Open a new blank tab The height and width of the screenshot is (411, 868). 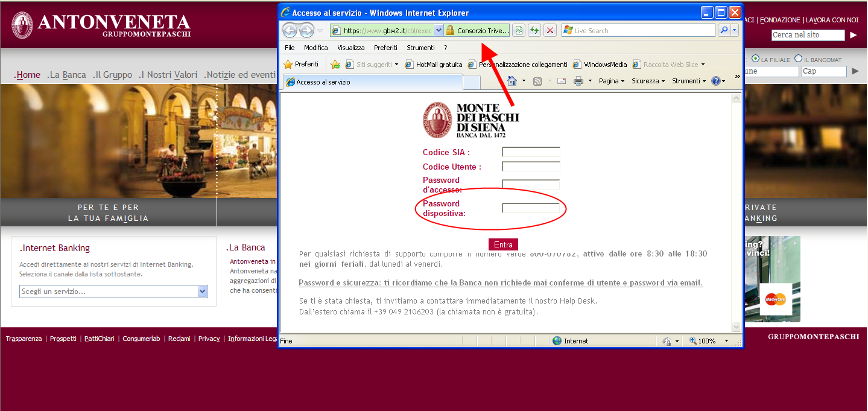(x=472, y=82)
